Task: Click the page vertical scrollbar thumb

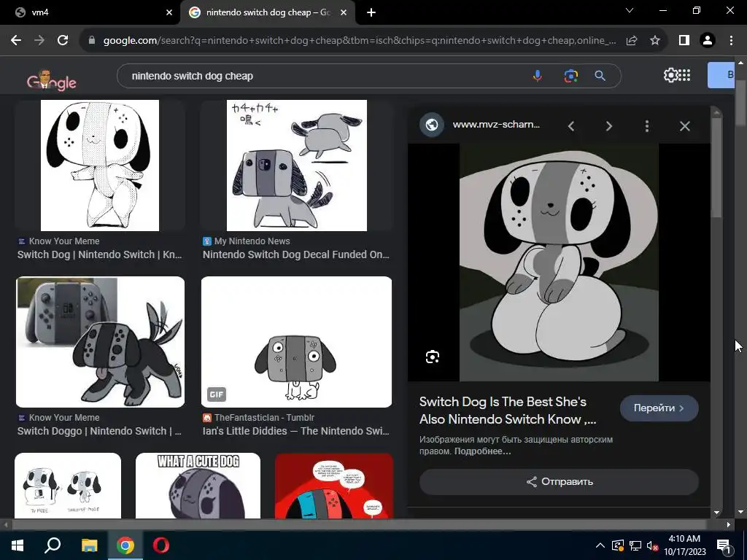Action: [740, 102]
